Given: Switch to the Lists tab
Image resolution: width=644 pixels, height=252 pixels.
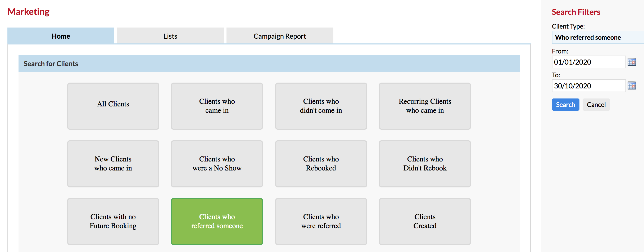Looking at the screenshot, I should point(170,36).
